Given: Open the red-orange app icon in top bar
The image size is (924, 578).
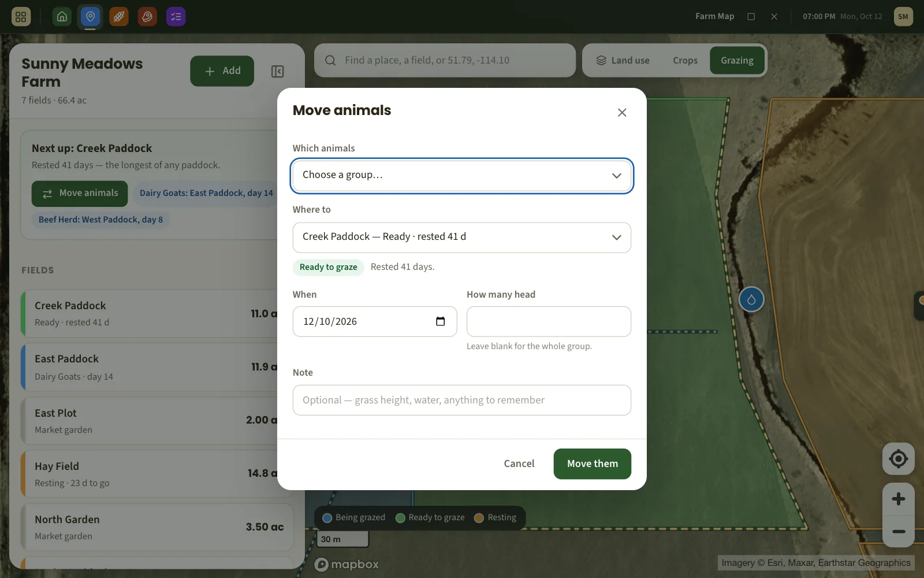Looking at the screenshot, I should click(147, 17).
